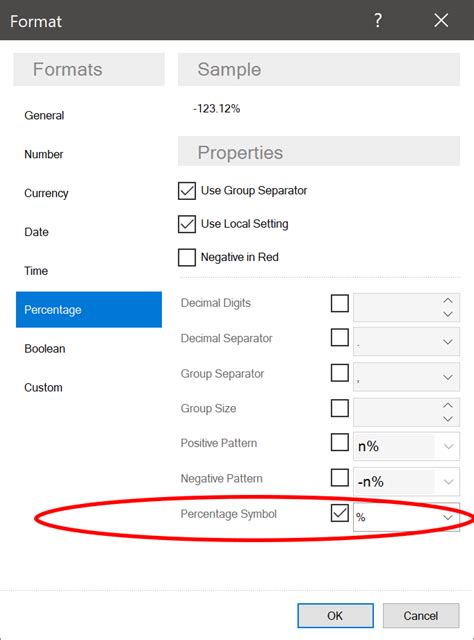Click the help question mark icon
The height and width of the screenshot is (640, 474).
[378, 20]
